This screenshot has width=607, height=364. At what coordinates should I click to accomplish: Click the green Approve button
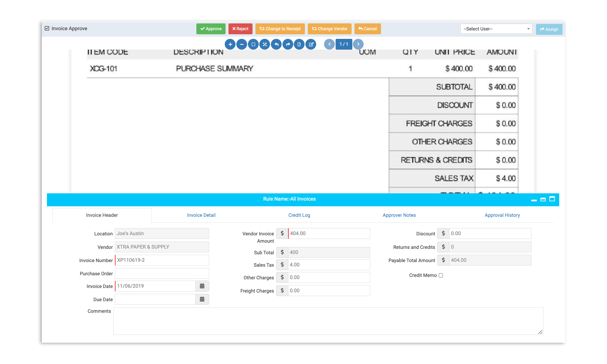point(211,29)
